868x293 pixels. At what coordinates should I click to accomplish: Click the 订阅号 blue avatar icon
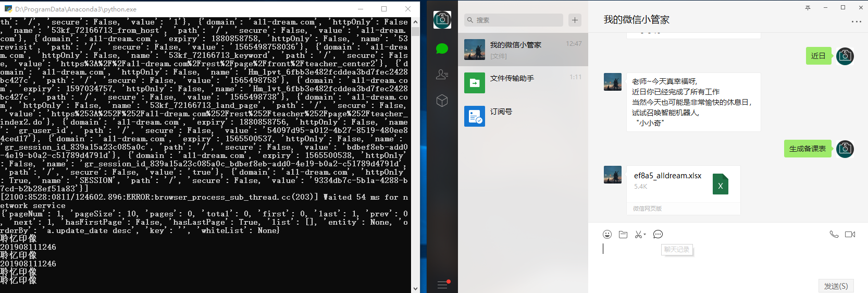tap(475, 116)
